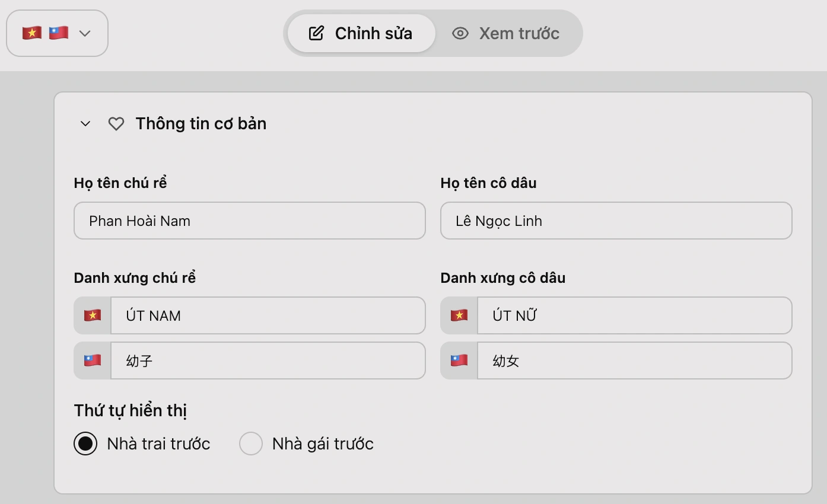Click the ÚT NỮ title field

635,315
